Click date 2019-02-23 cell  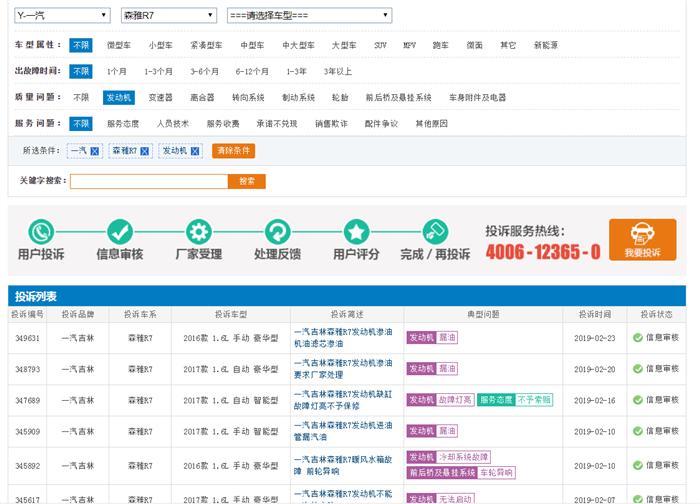tap(595, 338)
